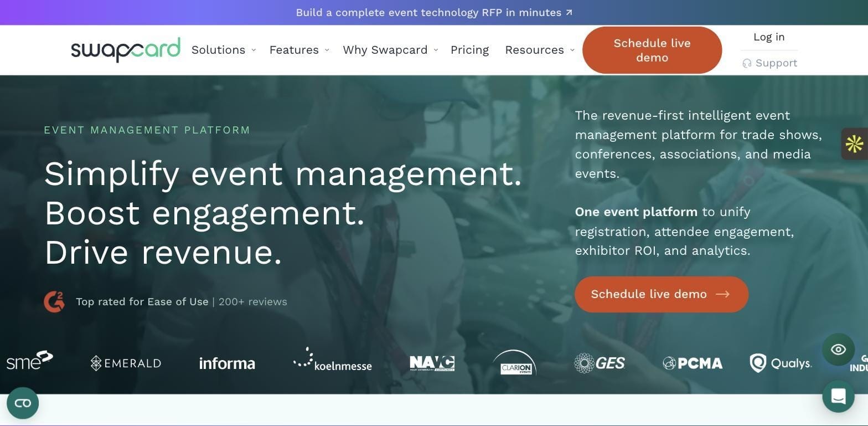
Task: Expand the Features dropdown chevron
Action: [x=327, y=50]
